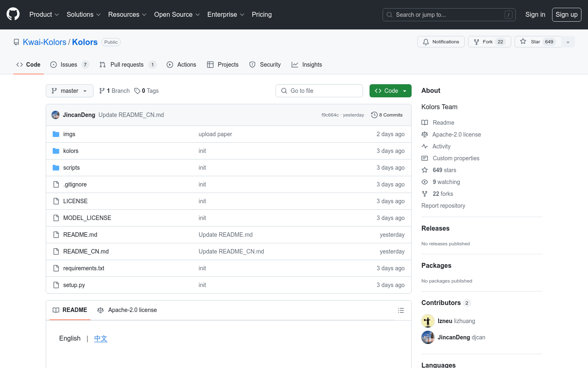Viewport: 588px width, 368px height.
Task: Click JincanDeng contributor avatar
Action: 428,337
